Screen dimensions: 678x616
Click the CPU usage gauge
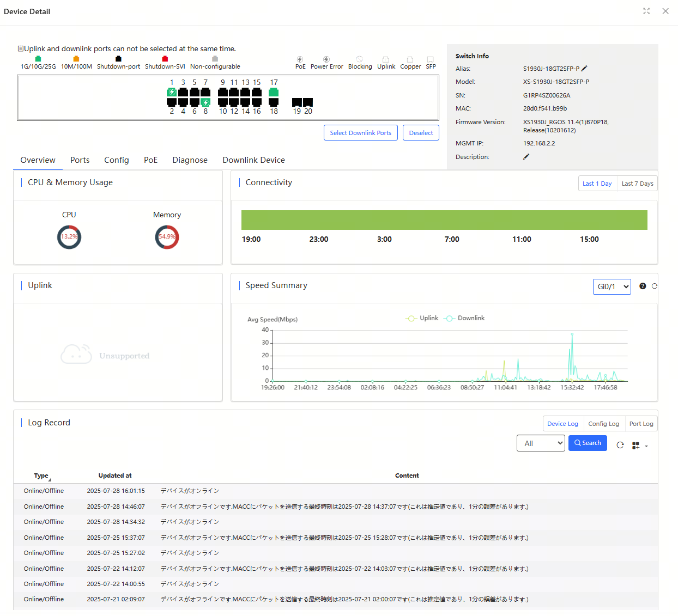(x=69, y=237)
